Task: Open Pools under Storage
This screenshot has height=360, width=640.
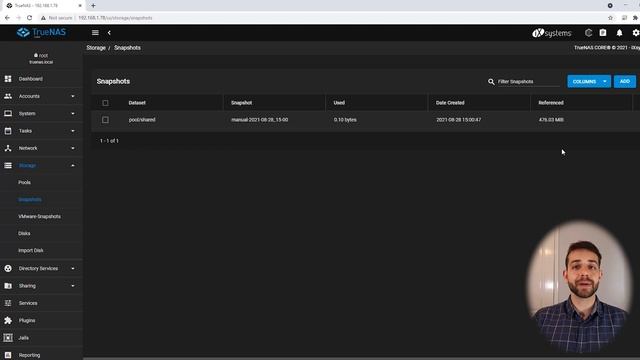Action: pyautogui.click(x=24, y=182)
